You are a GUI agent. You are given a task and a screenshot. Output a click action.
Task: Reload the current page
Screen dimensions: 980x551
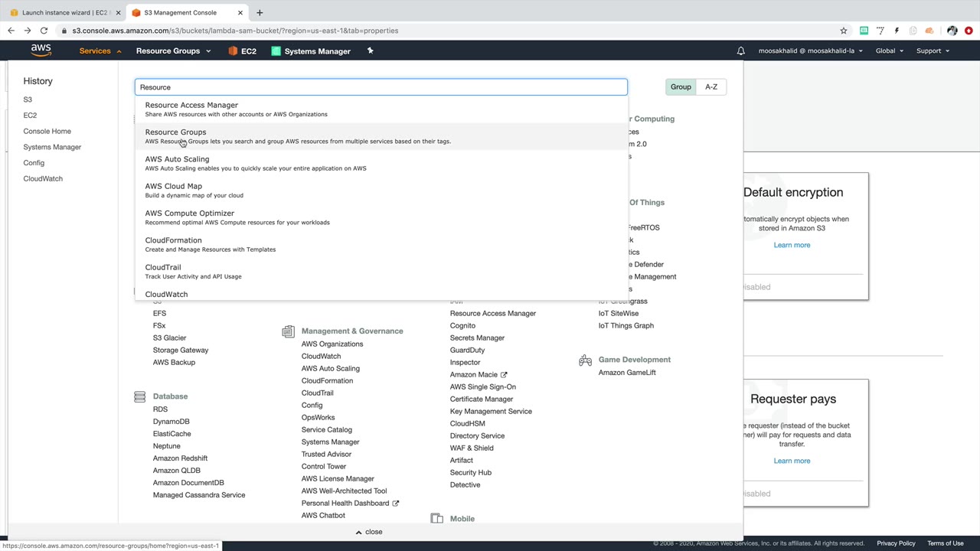44,31
